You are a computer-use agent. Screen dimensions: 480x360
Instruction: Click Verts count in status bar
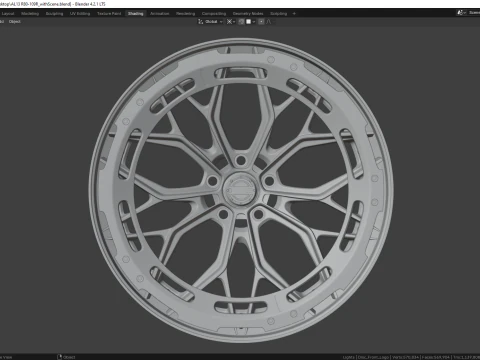[x=406, y=357]
